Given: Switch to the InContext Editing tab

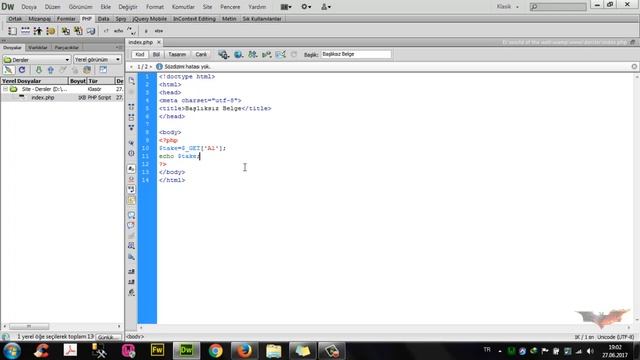Looking at the screenshot, I should [194, 19].
